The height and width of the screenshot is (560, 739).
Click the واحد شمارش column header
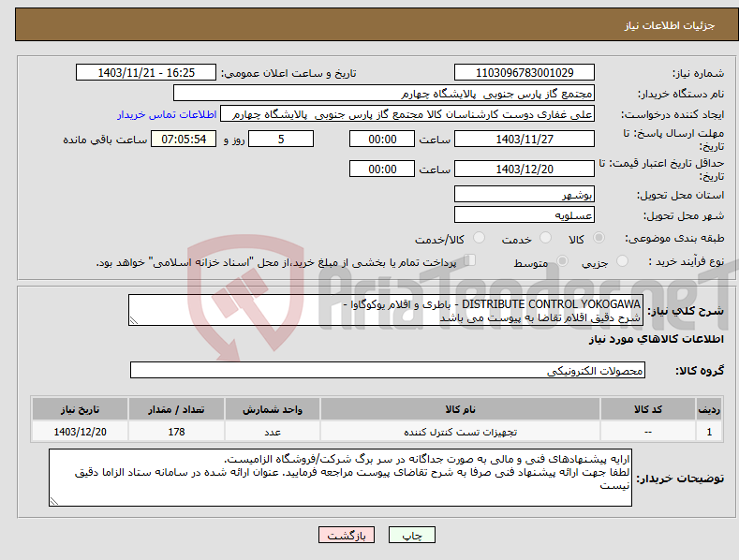pyautogui.click(x=273, y=409)
